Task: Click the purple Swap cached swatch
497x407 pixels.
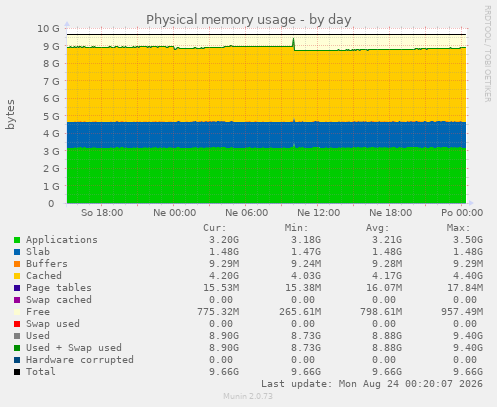Action: pos(17,300)
